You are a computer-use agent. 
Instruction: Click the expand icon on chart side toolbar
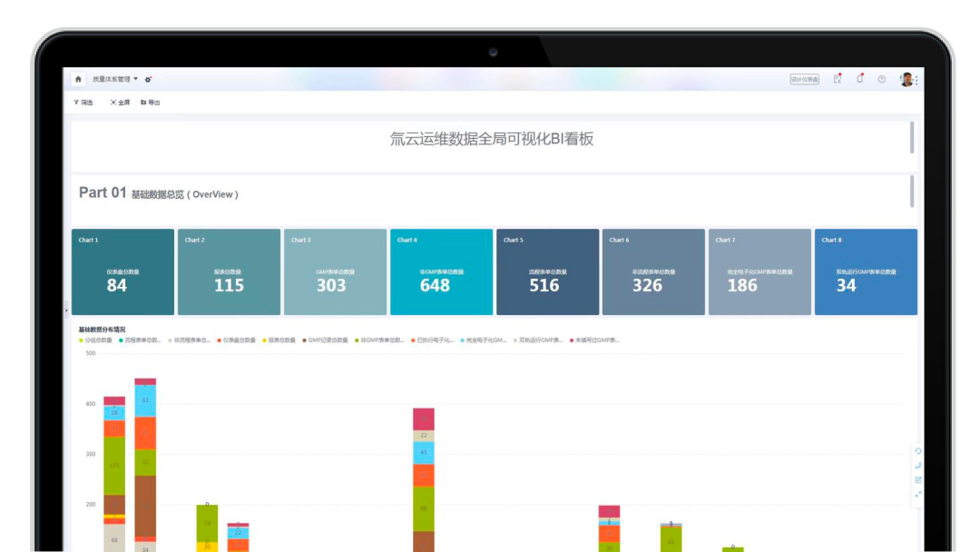pos(918,495)
